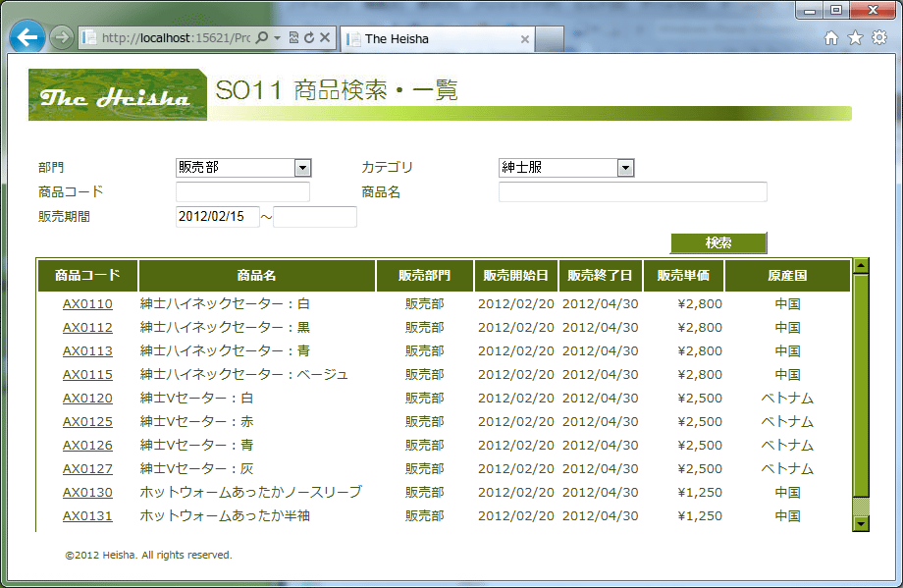Click the browser back arrow button
Viewport: 903px width, 588px height.
click(x=27, y=38)
